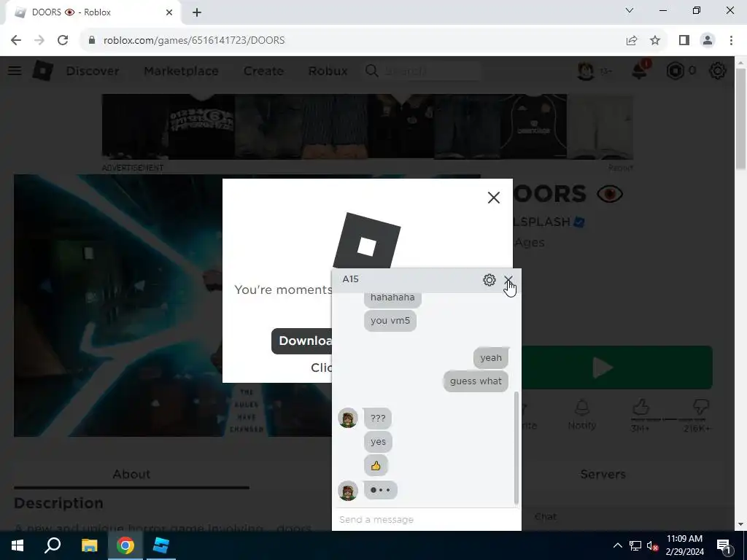Go back in browser
The image size is (747, 560).
[16, 40]
